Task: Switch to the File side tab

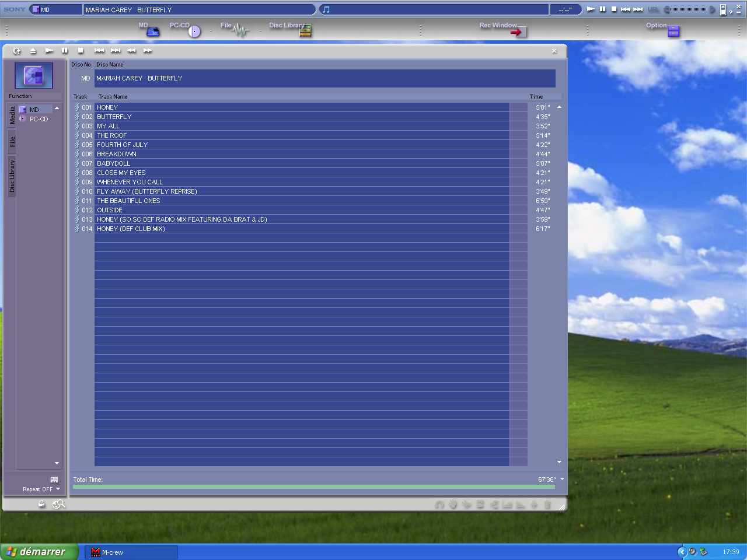Action: coord(12,142)
